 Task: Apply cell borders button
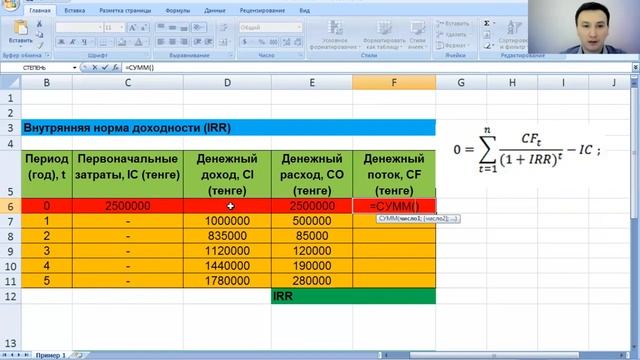[x=103, y=42]
